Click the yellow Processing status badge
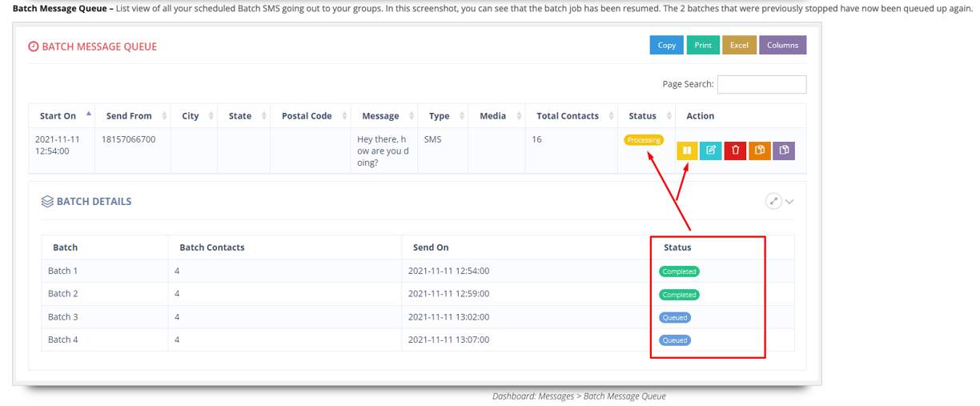The height and width of the screenshot is (406, 980). (644, 140)
